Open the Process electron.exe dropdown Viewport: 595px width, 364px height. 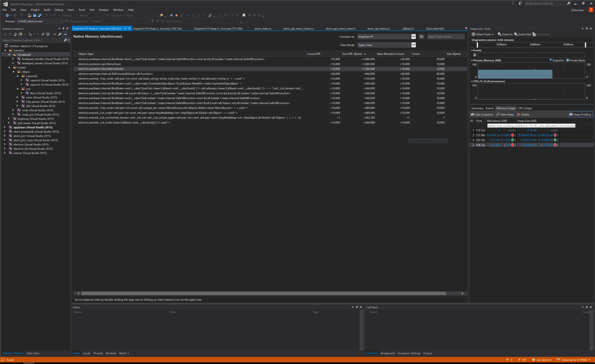[x=61, y=21]
